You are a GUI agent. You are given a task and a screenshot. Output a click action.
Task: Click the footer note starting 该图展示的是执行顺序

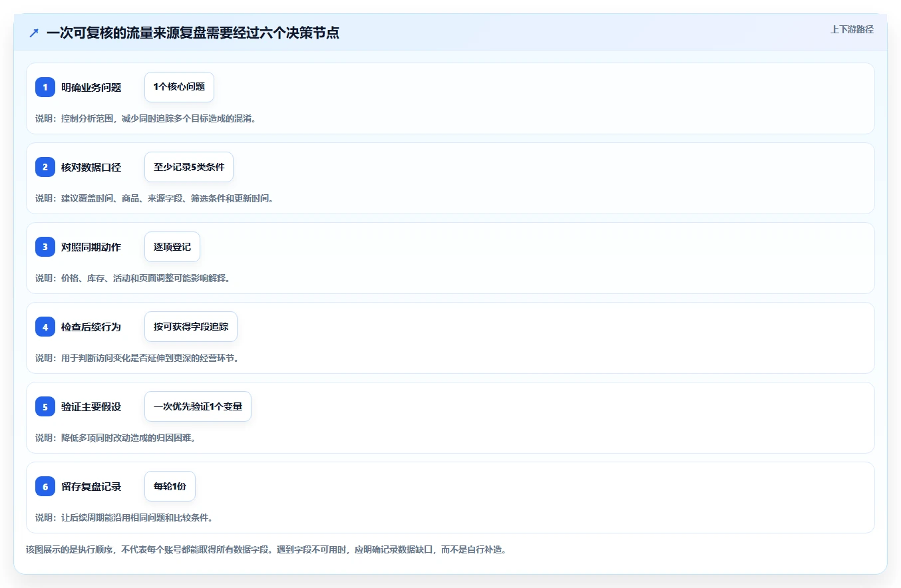point(266,550)
